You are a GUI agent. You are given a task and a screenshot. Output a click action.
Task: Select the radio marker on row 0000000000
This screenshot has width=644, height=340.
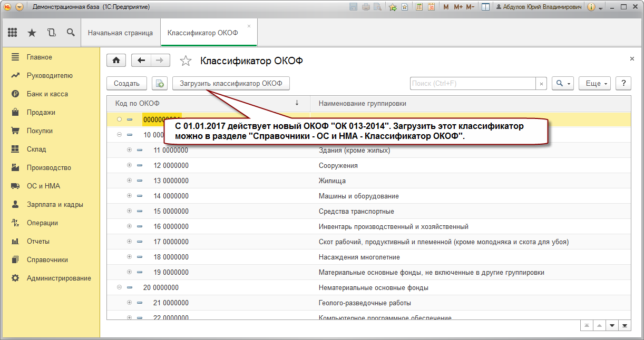[120, 119]
